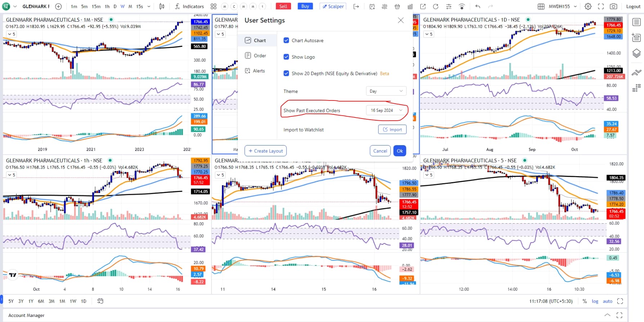Viewport: 644px width, 322px height.
Task: Take a chart snapshot with camera icon
Action: tap(613, 6)
